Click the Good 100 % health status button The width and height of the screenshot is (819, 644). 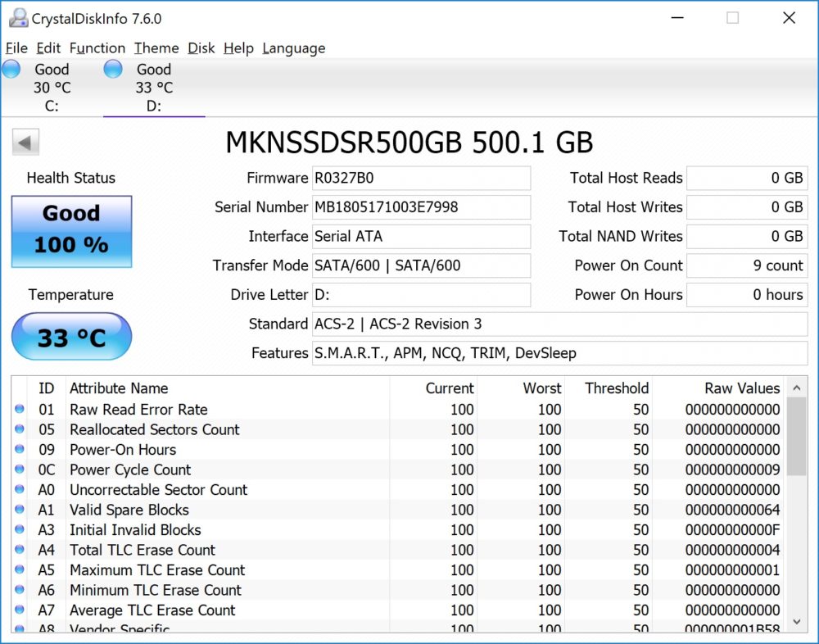point(71,232)
